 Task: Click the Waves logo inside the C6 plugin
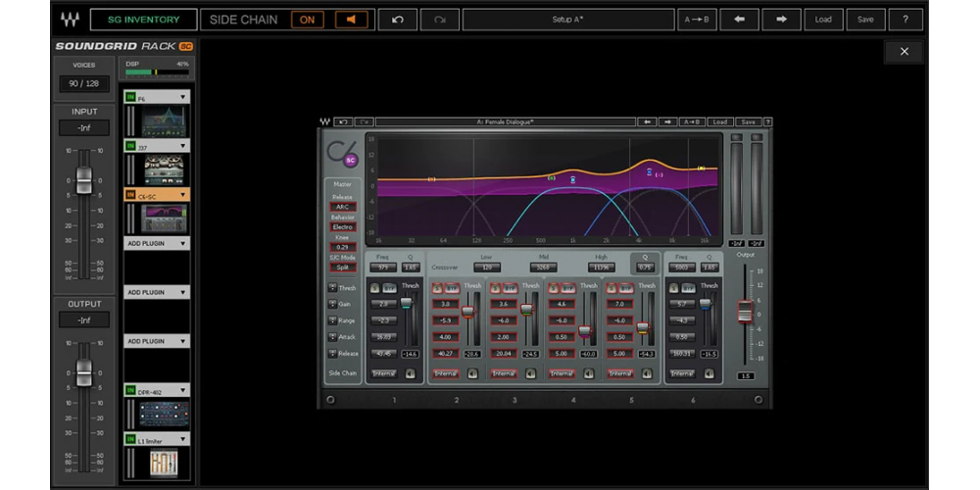pos(325,122)
